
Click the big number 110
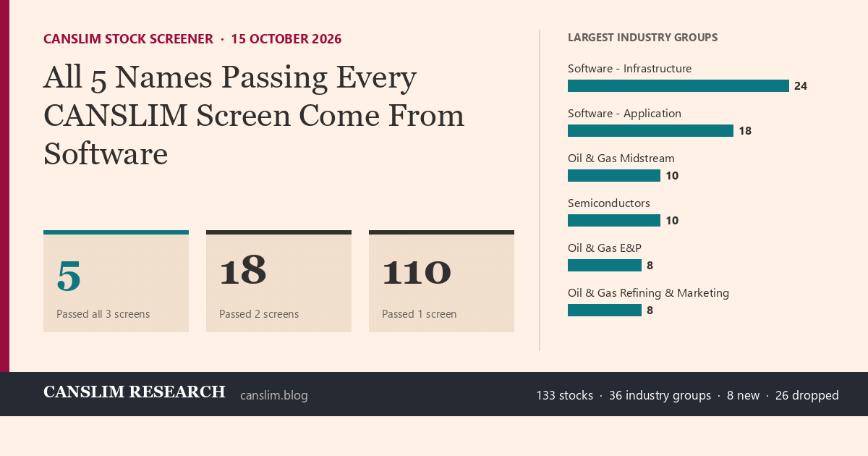coord(417,271)
